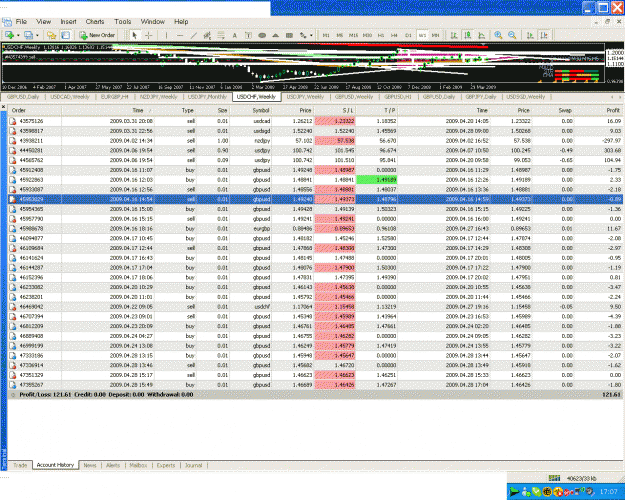625x500 pixels.
Task: Choose the Text (A) tool
Action: coord(234,35)
